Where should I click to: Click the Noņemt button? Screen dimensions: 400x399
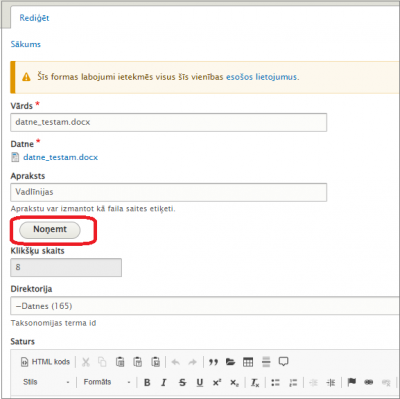(50, 230)
